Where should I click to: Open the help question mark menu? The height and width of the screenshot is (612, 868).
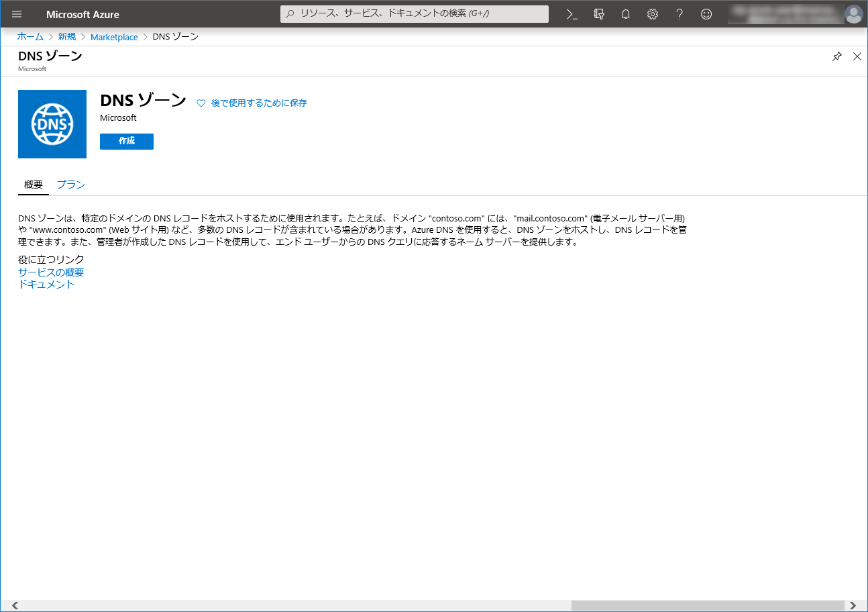680,14
